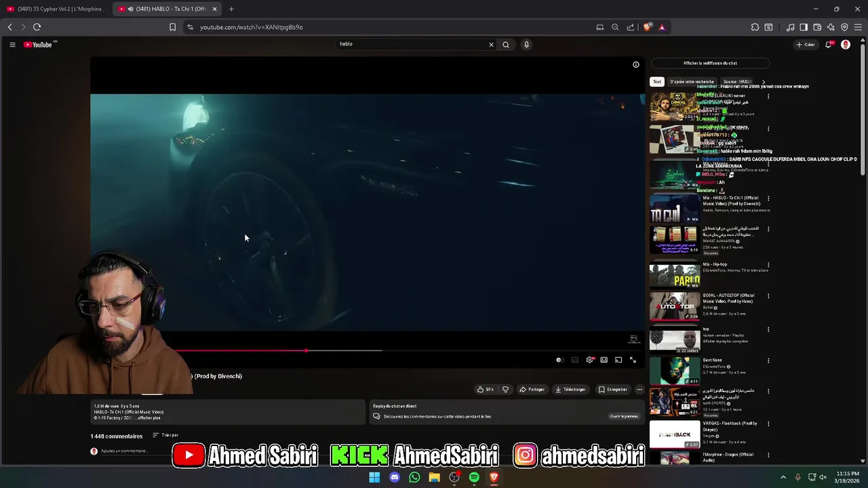The width and height of the screenshot is (868, 488).
Task: Click Ouvrir le panneau chat replay button
Action: pyautogui.click(x=624, y=416)
